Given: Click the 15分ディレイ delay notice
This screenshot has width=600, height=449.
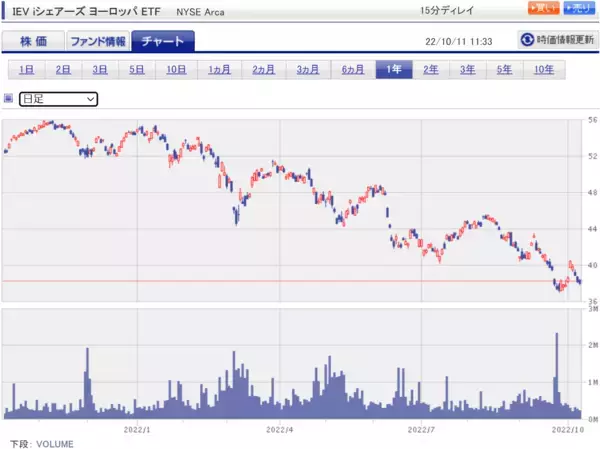Looking at the screenshot, I should [x=447, y=10].
